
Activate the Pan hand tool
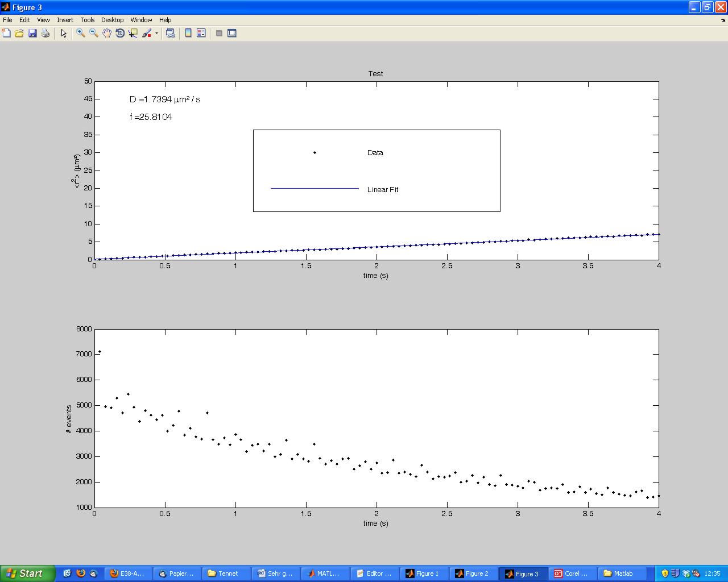(107, 34)
